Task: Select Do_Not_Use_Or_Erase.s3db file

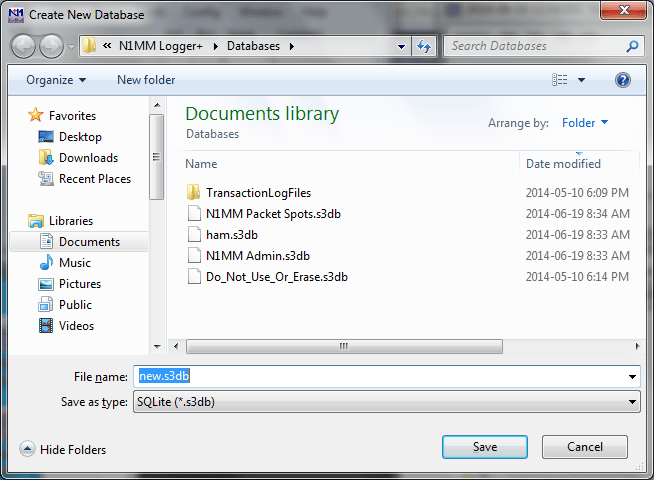Action: coord(277,277)
